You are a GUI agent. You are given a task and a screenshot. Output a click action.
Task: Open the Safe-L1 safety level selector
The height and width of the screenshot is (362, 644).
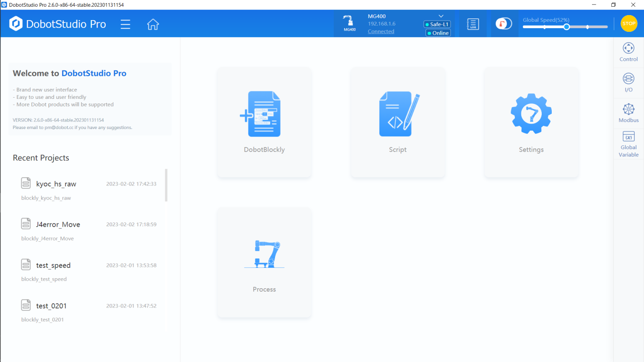[437, 24]
